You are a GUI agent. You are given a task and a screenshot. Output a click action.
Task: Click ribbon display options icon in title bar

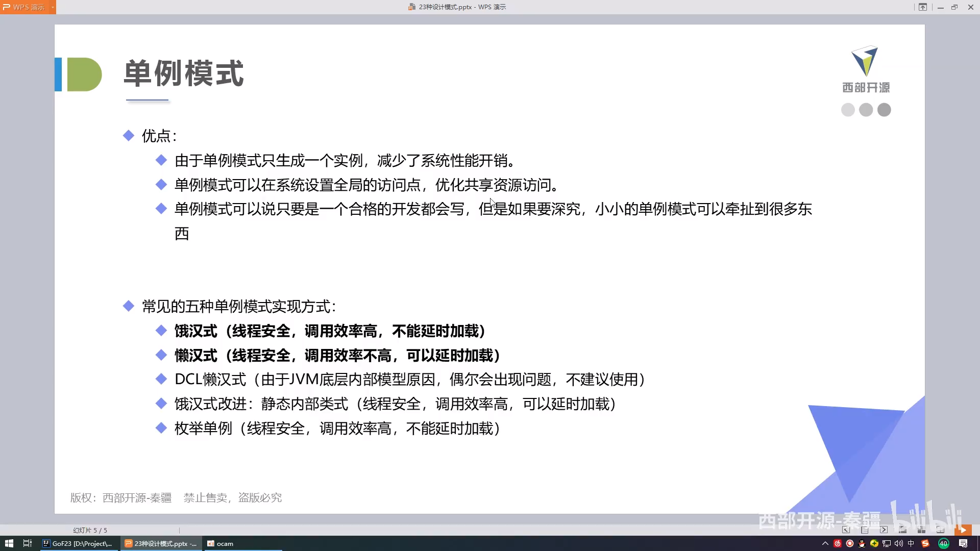point(923,7)
